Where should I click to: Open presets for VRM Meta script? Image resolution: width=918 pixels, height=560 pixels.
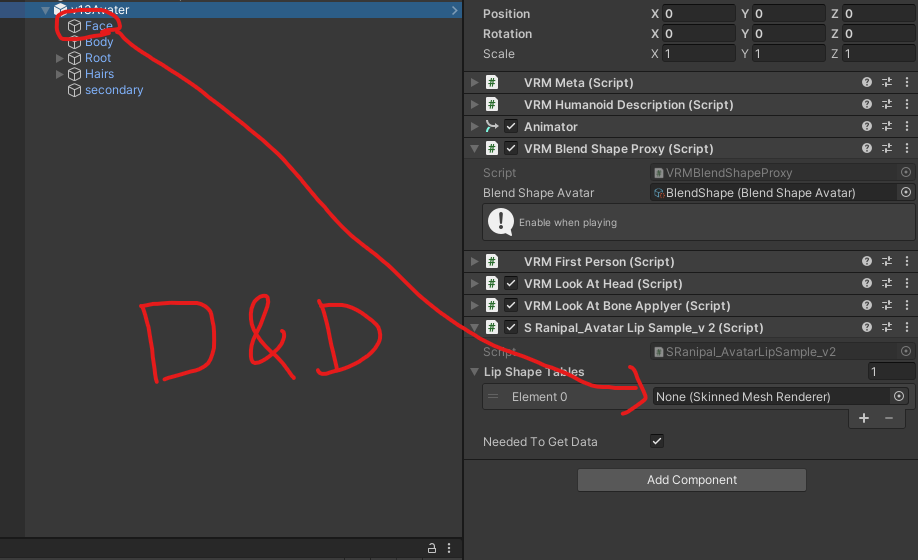(x=887, y=83)
